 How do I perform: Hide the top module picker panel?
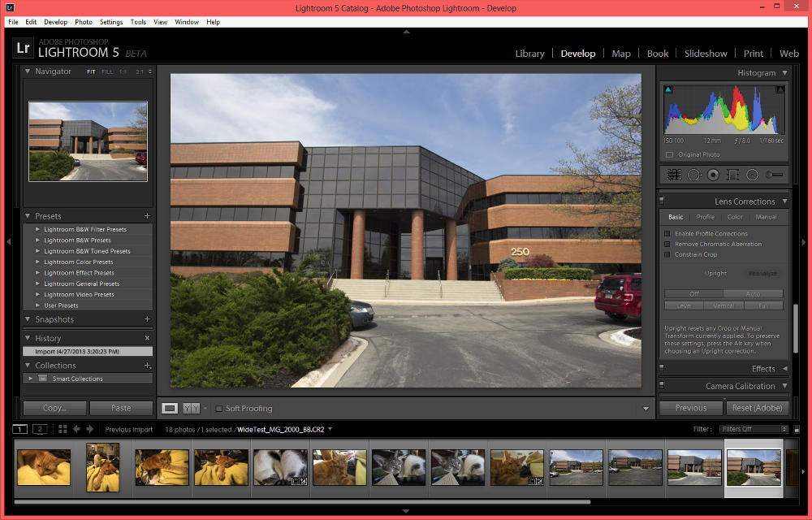click(x=406, y=32)
